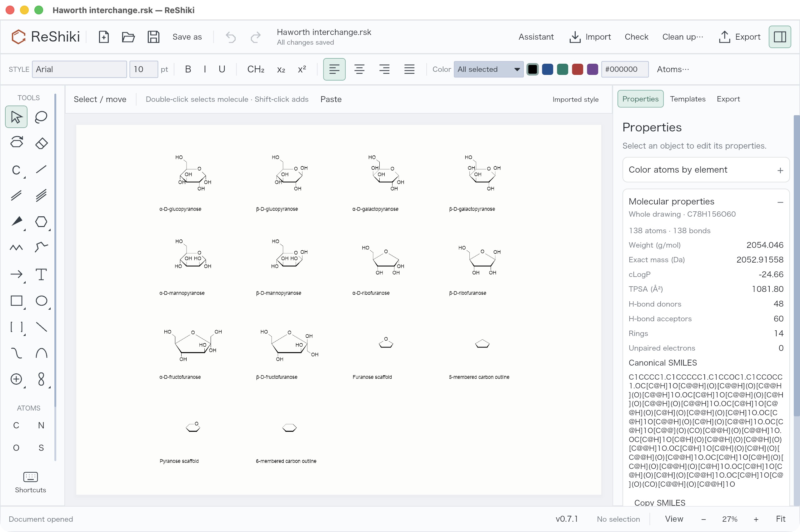800x532 pixels.
Task: Open the Clean up… menu
Action: coord(682,37)
